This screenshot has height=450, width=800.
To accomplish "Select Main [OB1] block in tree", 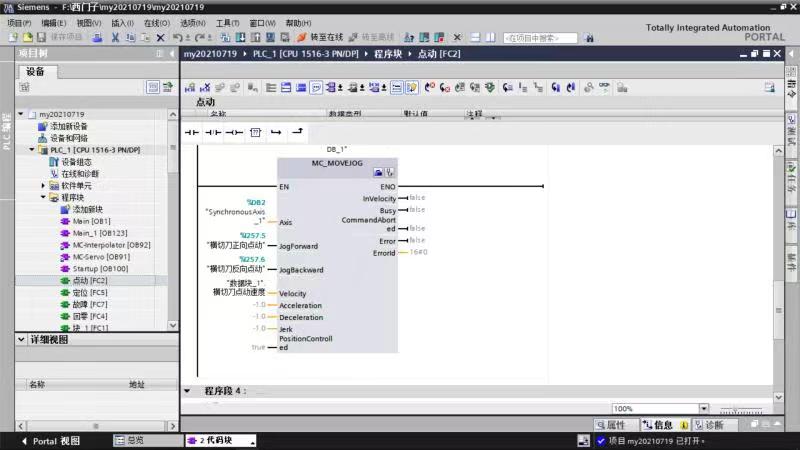I will click(x=91, y=221).
